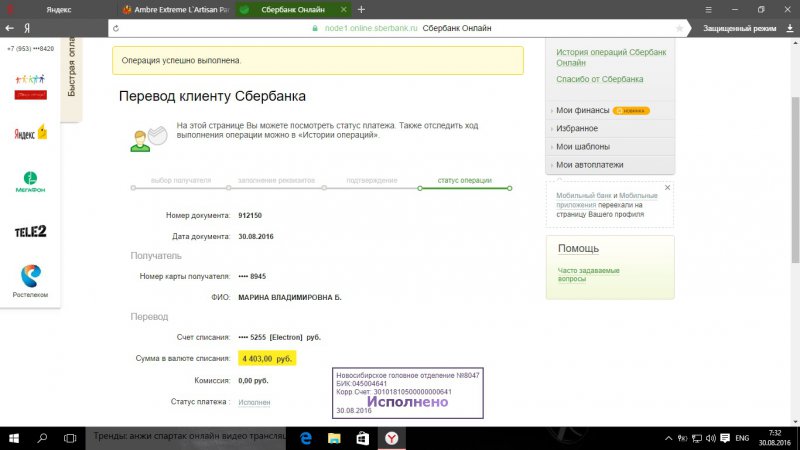Click document number 912150

[250, 215]
